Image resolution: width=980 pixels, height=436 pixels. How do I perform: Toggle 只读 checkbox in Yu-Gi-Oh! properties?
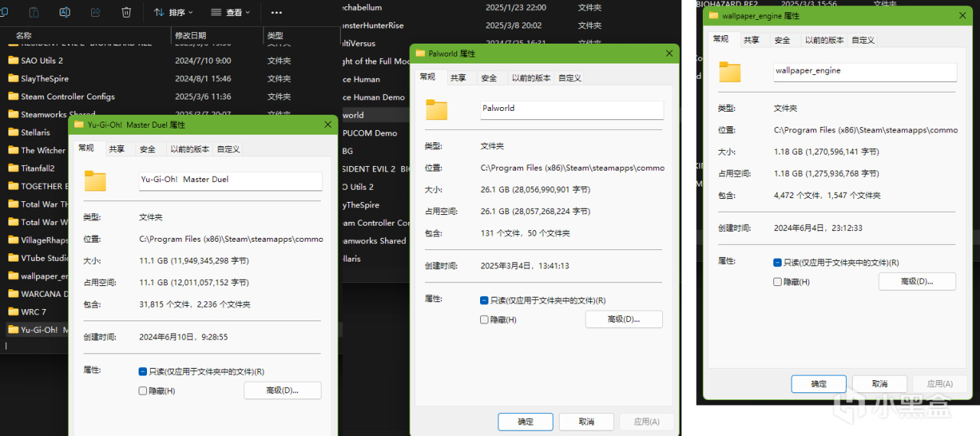[142, 372]
